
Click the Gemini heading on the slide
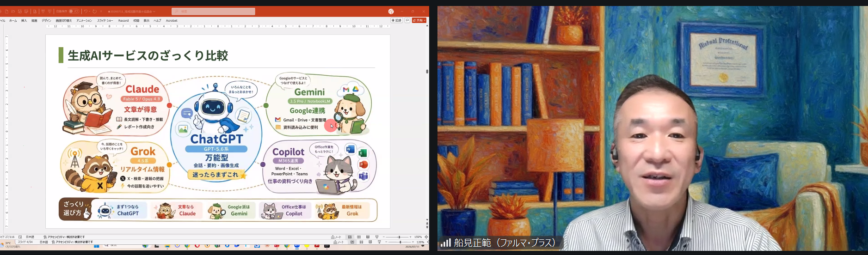[309, 92]
